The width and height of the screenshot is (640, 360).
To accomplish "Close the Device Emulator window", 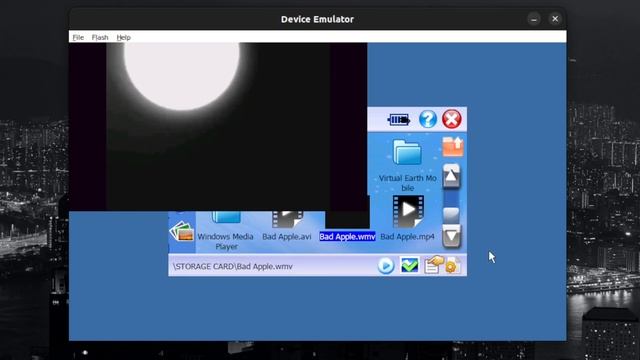I will [x=555, y=19].
